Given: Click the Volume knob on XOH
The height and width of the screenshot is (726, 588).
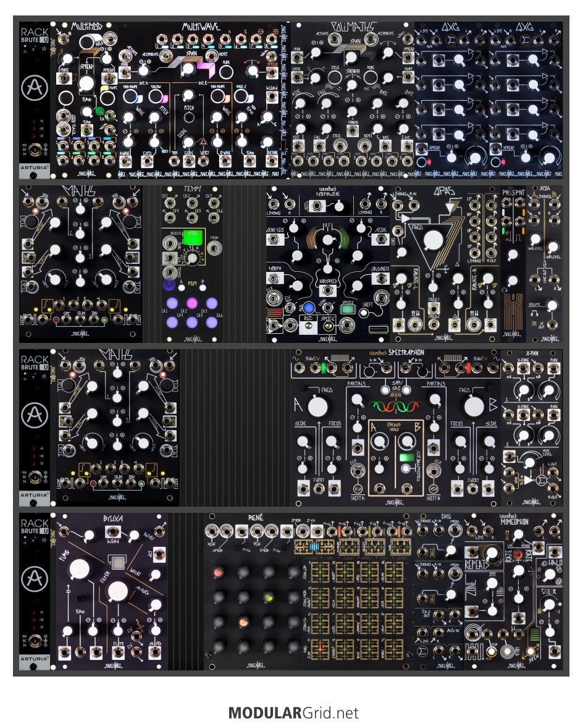Looking at the screenshot, I should tap(552, 306).
